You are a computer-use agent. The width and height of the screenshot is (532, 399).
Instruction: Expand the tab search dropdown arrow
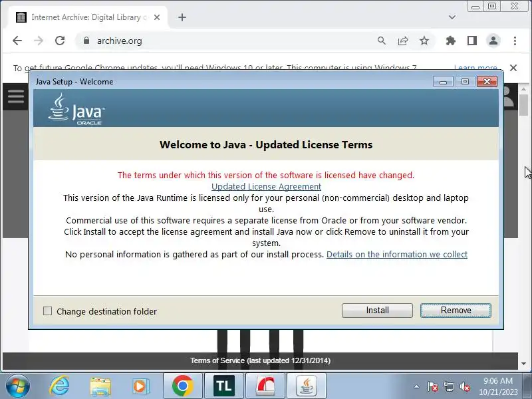(x=452, y=17)
